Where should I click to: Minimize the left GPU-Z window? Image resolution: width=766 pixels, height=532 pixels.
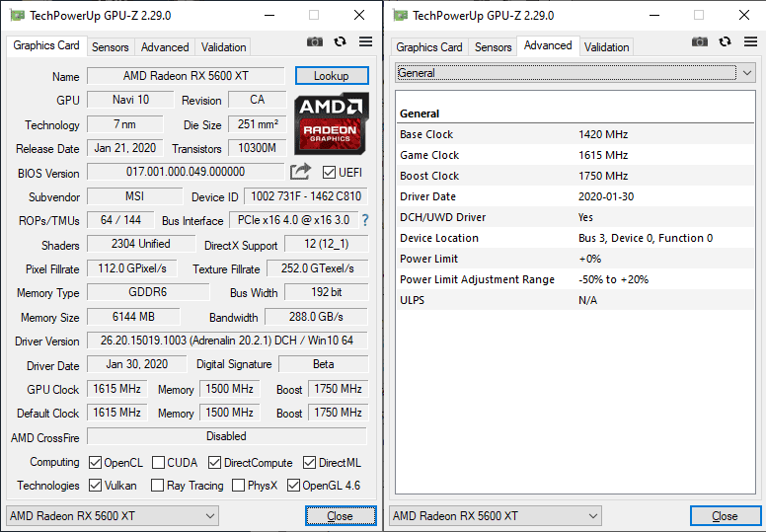(269, 15)
